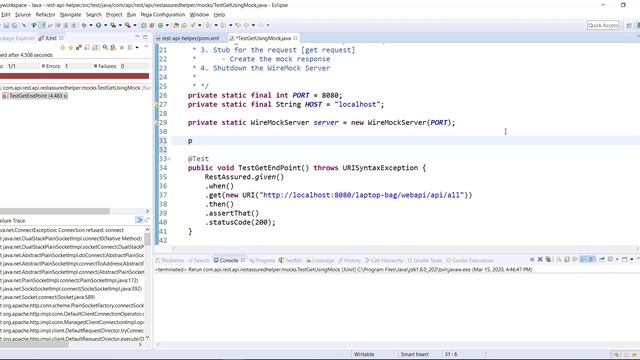Switch to the TestNG tab
The width and height of the screenshot is (640, 360).
click(290, 260)
